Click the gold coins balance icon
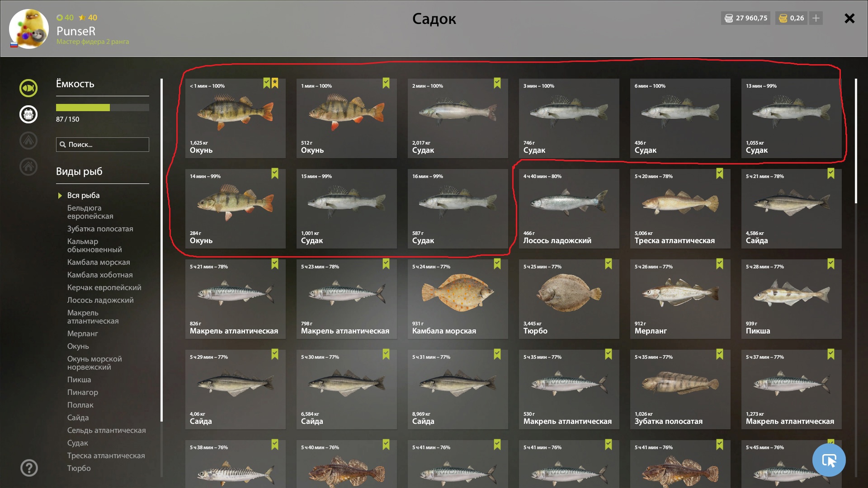Screen dimensions: 868x488 (783, 18)
